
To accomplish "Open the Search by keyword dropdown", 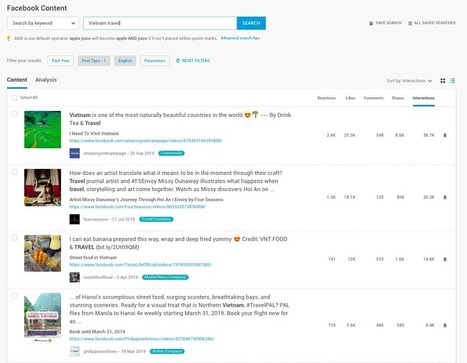I will tap(43, 23).
